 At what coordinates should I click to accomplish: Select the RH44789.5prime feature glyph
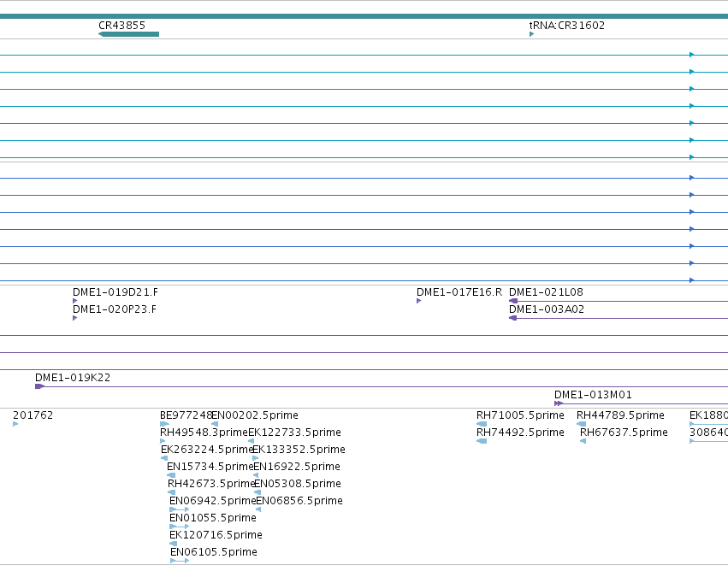(x=581, y=423)
